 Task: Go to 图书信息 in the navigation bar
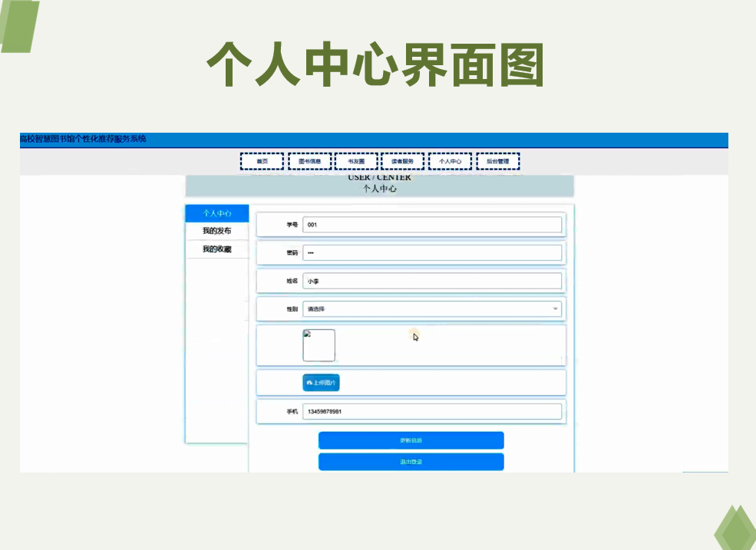click(309, 162)
